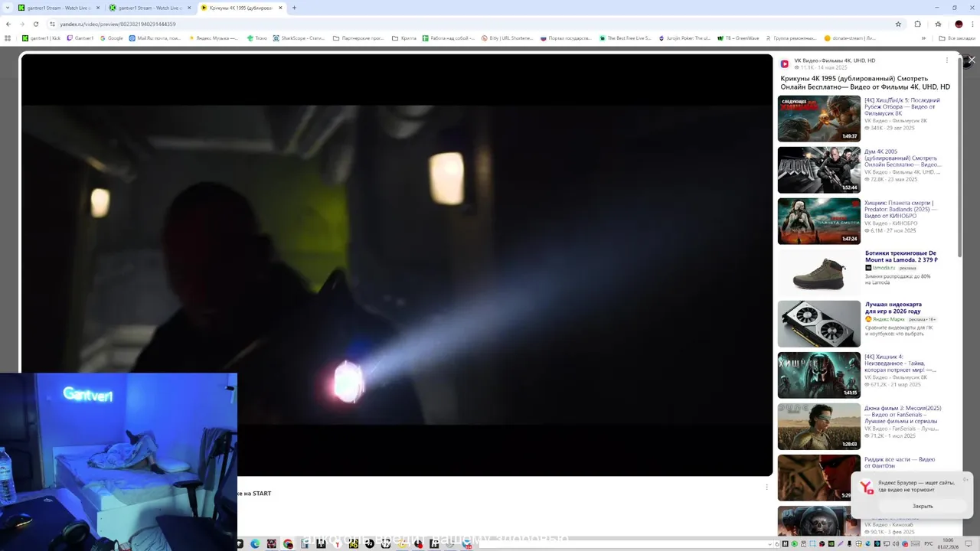980x551 pixels.
Task: Open the Дум 4K 2005 title link
Action: pos(903,158)
